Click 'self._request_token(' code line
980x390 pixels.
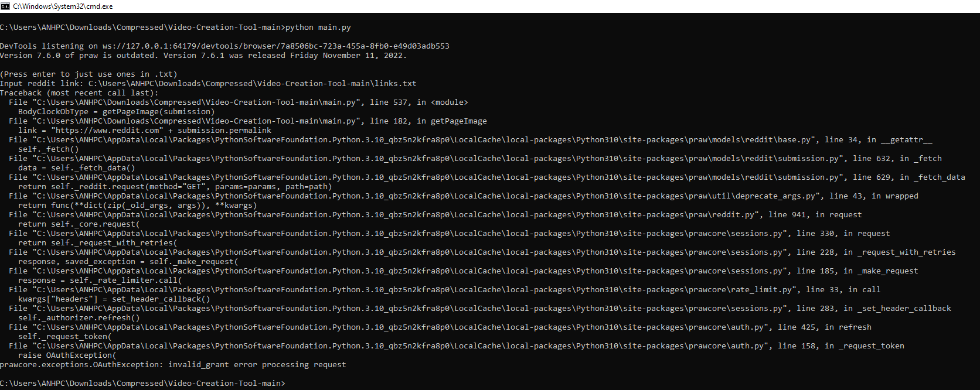point(65,337)
